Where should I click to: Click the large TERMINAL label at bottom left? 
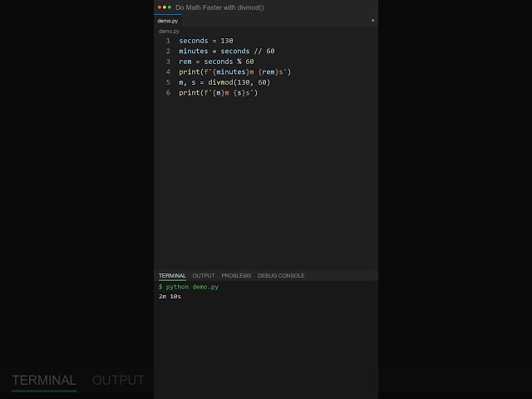[x=44, y=381]
